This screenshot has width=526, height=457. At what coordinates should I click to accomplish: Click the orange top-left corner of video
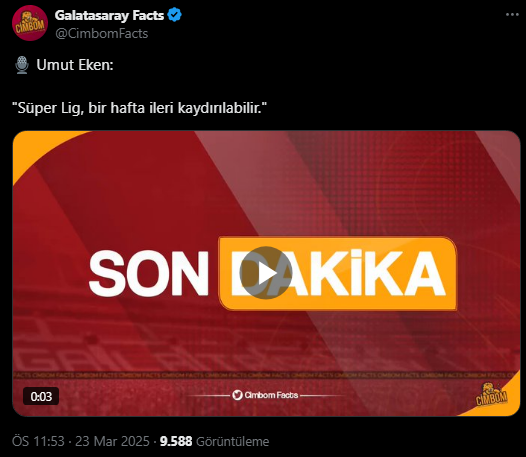(37, 148)
